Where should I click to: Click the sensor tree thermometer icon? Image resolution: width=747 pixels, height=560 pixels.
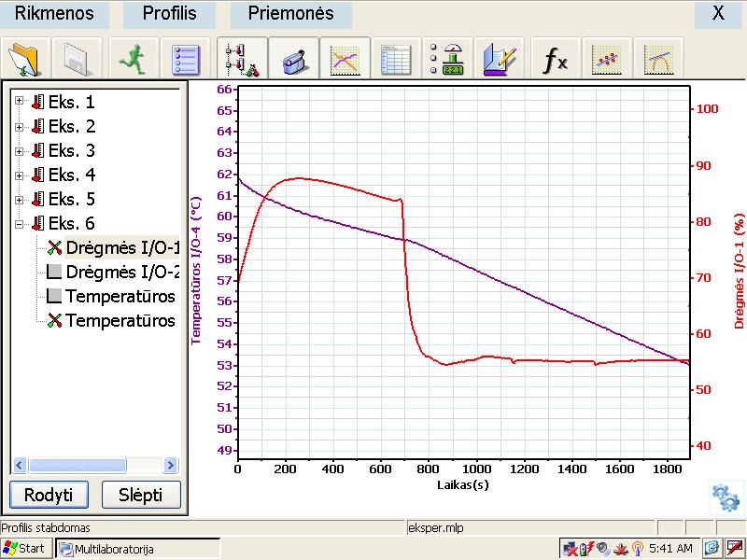coord(242,58)
